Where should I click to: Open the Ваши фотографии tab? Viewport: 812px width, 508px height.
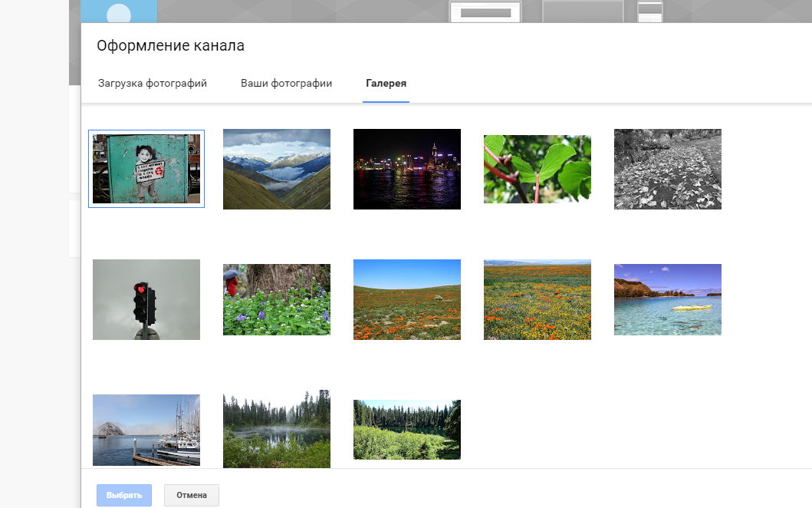286,83
